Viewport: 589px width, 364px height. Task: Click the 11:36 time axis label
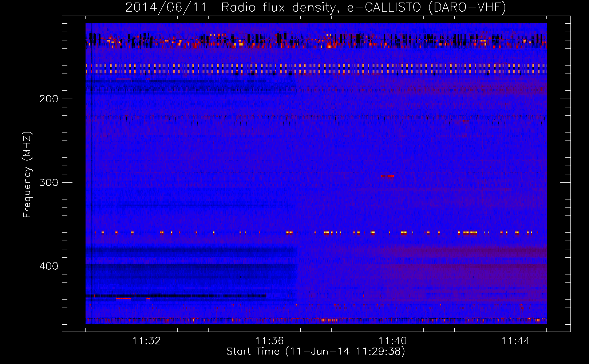(270, 341)
